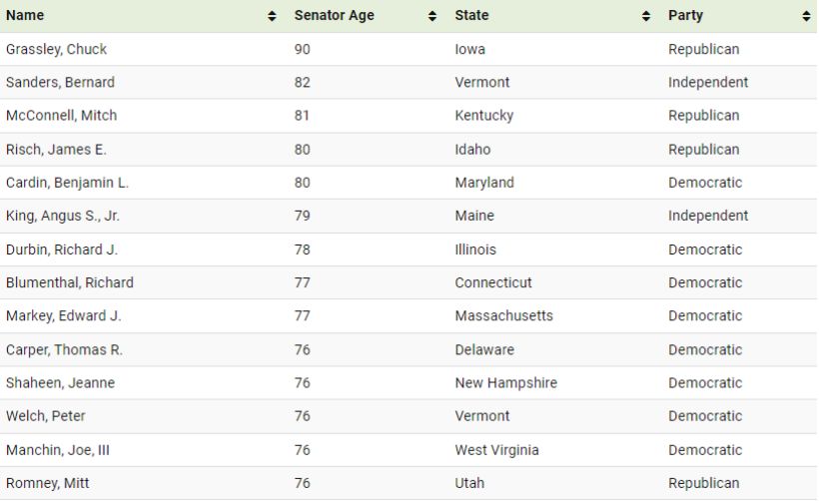The image size is (819, 504).
Task: Select the West Virginia cell
Action: 496,450
